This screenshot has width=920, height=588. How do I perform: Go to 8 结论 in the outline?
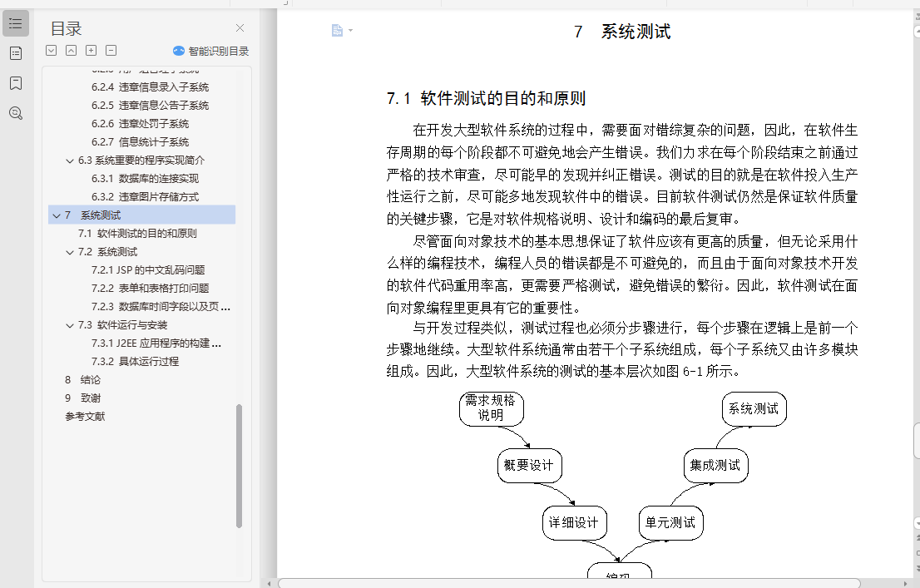(82, 380)
